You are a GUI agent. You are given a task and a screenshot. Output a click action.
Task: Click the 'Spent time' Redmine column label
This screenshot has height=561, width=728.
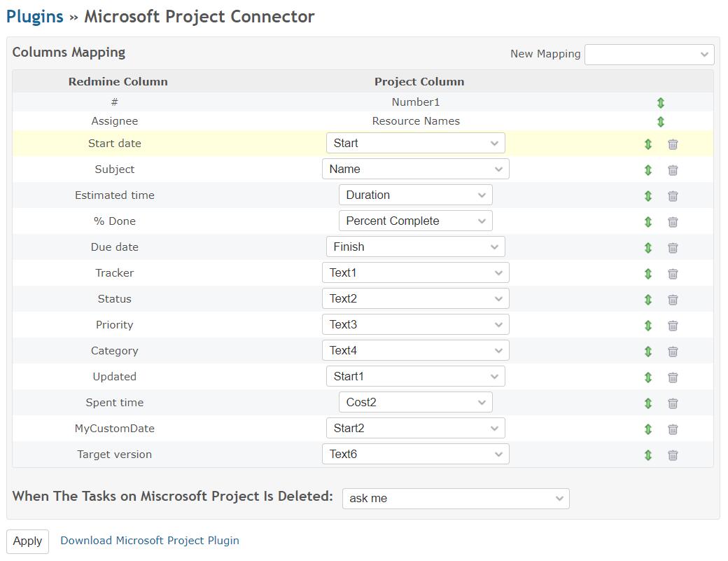(x=115, y=403)
